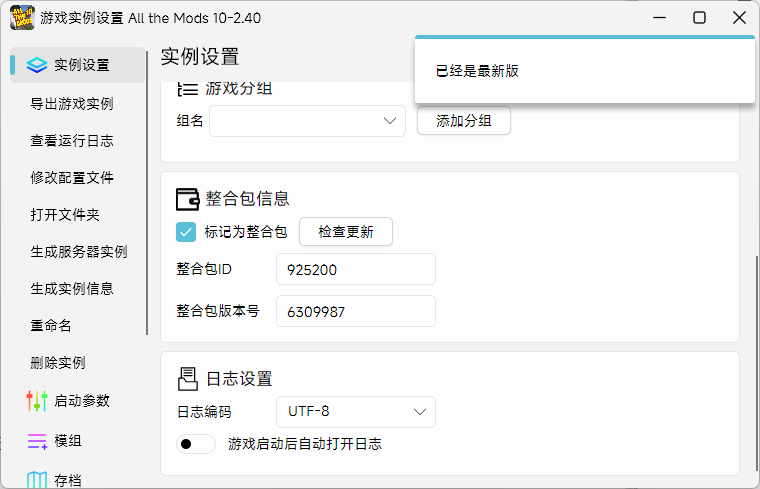Click the 存档 map icon
760x489 pixels.
click(37, 480)
